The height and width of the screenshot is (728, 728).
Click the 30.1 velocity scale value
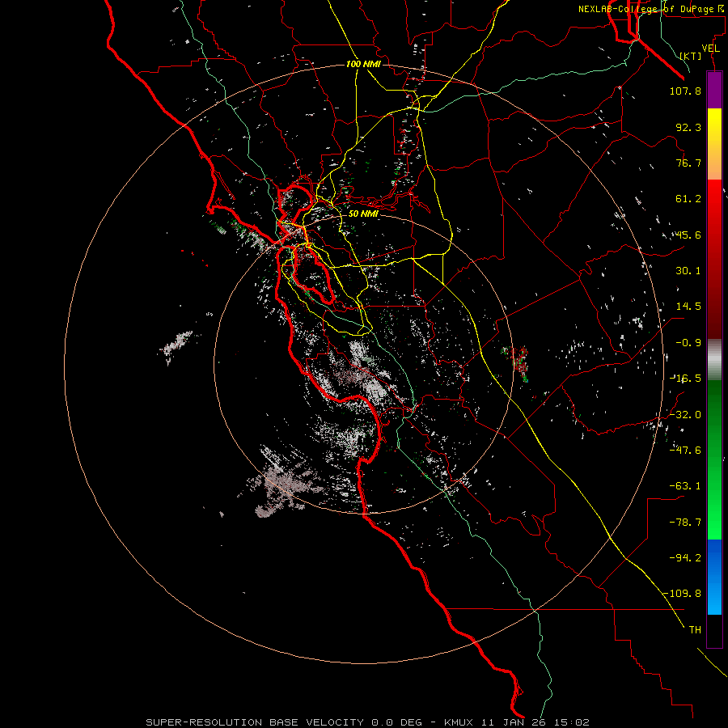point(688,271)
